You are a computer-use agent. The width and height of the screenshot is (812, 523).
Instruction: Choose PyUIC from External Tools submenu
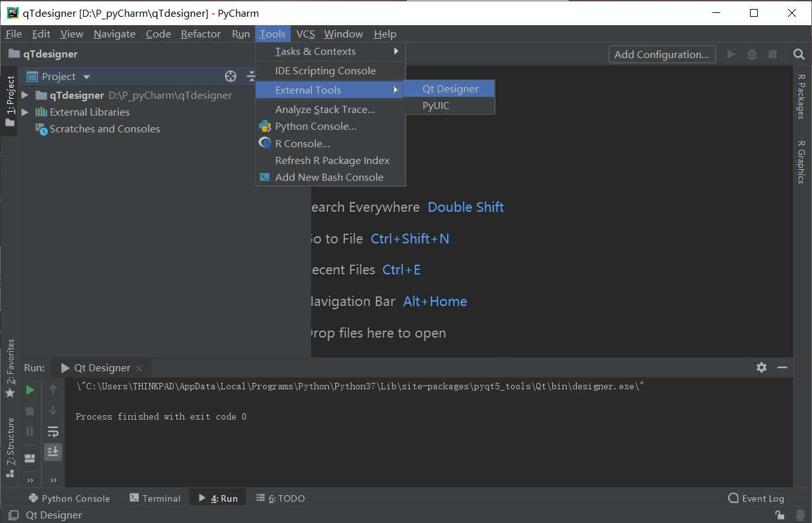449,106
